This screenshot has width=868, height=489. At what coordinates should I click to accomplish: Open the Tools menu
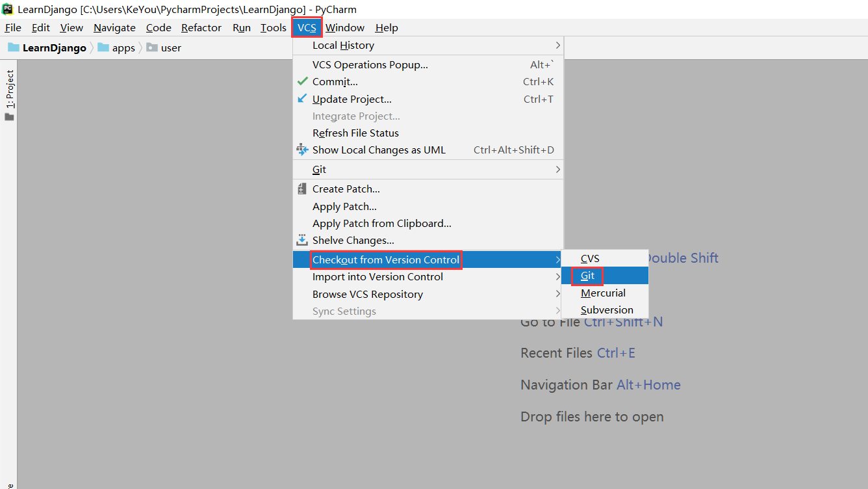274,27
